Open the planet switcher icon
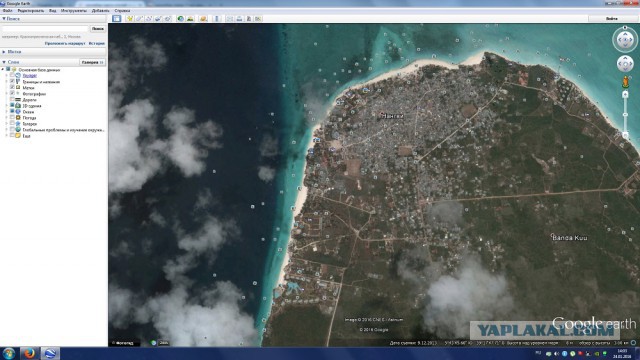The height and width of the screenshot is (360, 640). pyautogui.click(x=203, y=18)
